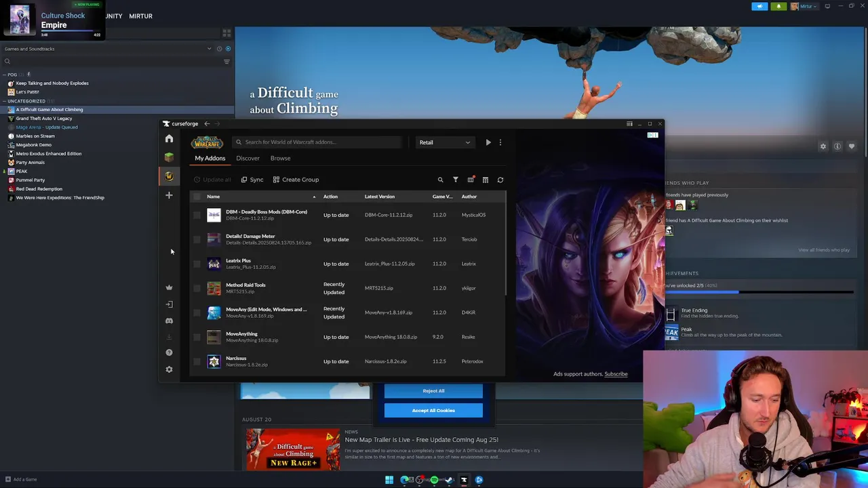The height and width of the screenshot is (488, 868).
Task: Open Steam game settings gear icon
Action: (823, 146)
